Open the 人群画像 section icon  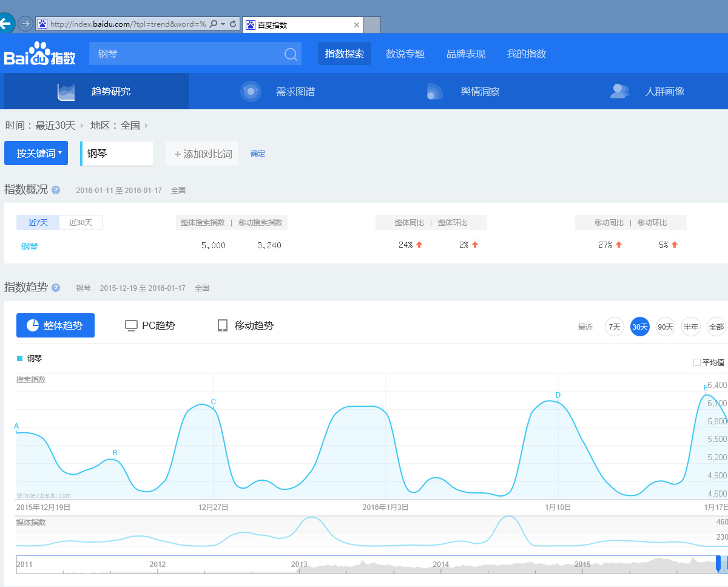point(619,91)
